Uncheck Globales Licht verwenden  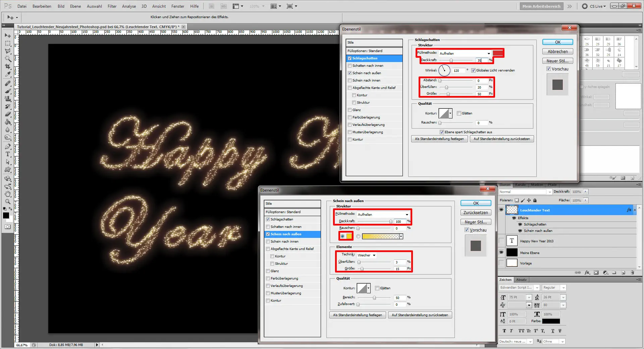pyautogui.click(x=474, y=70)
